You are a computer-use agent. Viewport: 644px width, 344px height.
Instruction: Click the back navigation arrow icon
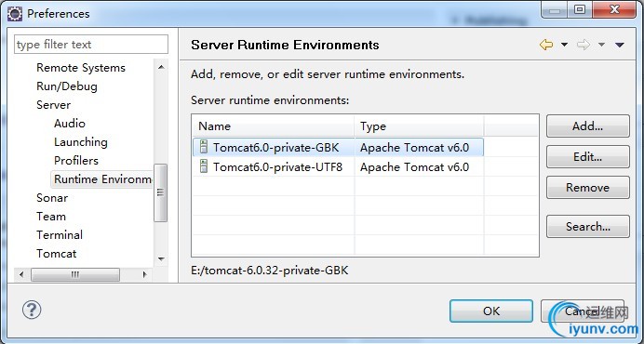click(546, 45)
